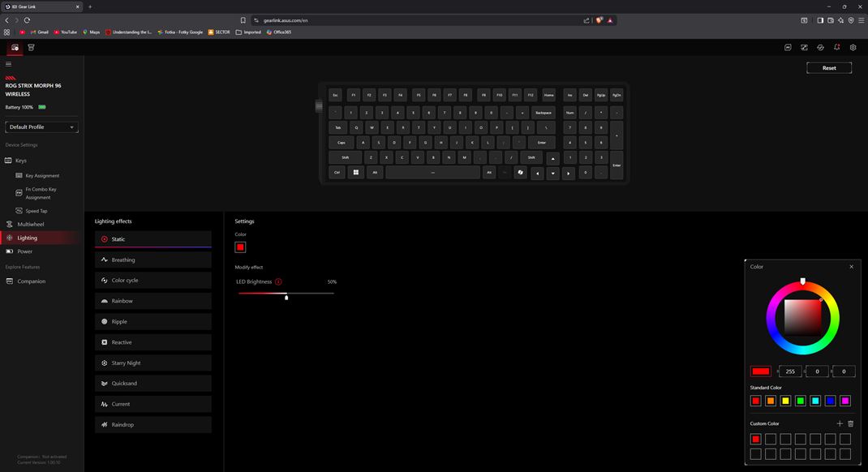Open the Default Profile dropdown
Screen dimensions: 868x472
tap(41, 127)
